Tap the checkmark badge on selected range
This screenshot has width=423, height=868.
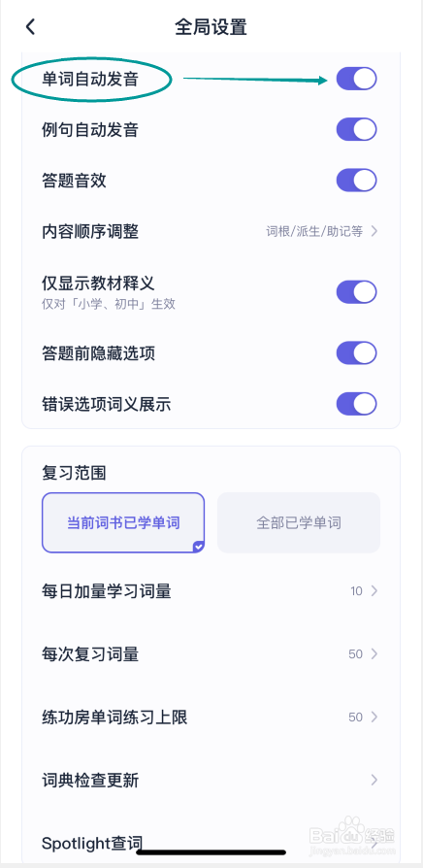coord(199,547)
